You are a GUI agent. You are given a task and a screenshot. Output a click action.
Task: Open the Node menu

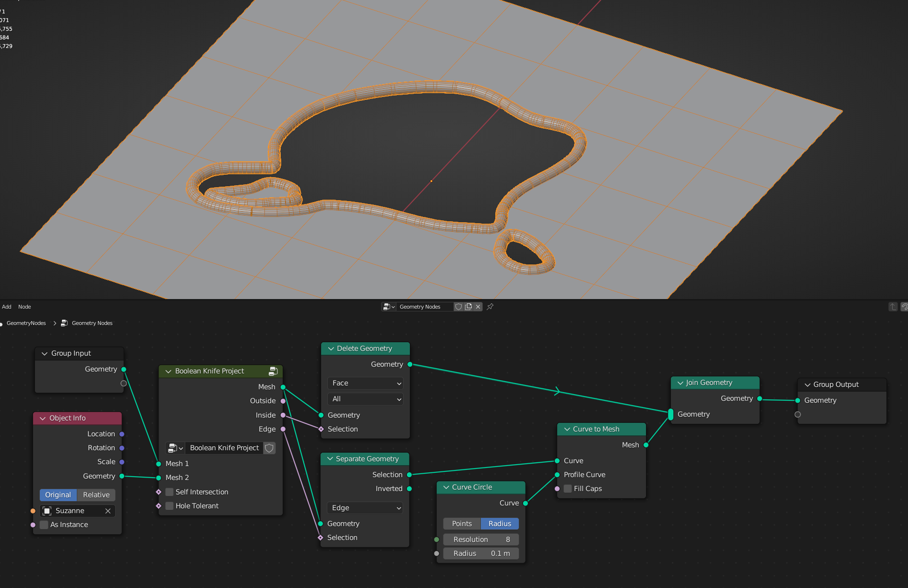pyautogui.click(x=24, y=307)
